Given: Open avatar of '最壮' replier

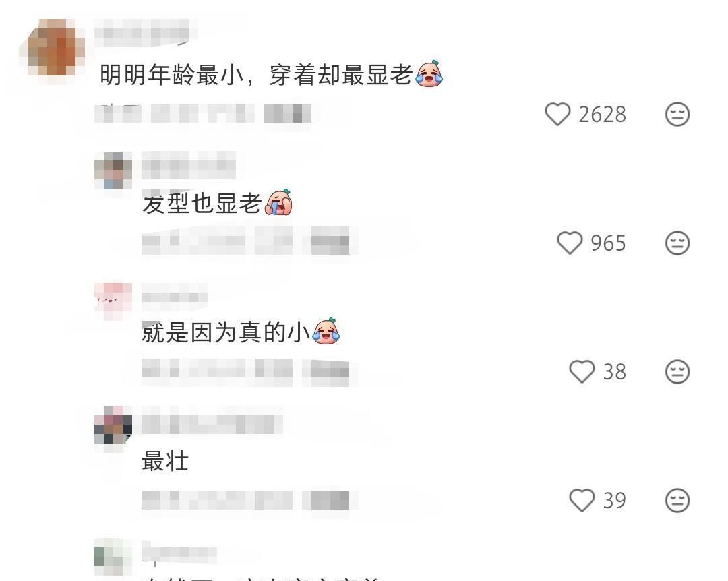Looking at the screenshot, I should [x=113, y=425].
